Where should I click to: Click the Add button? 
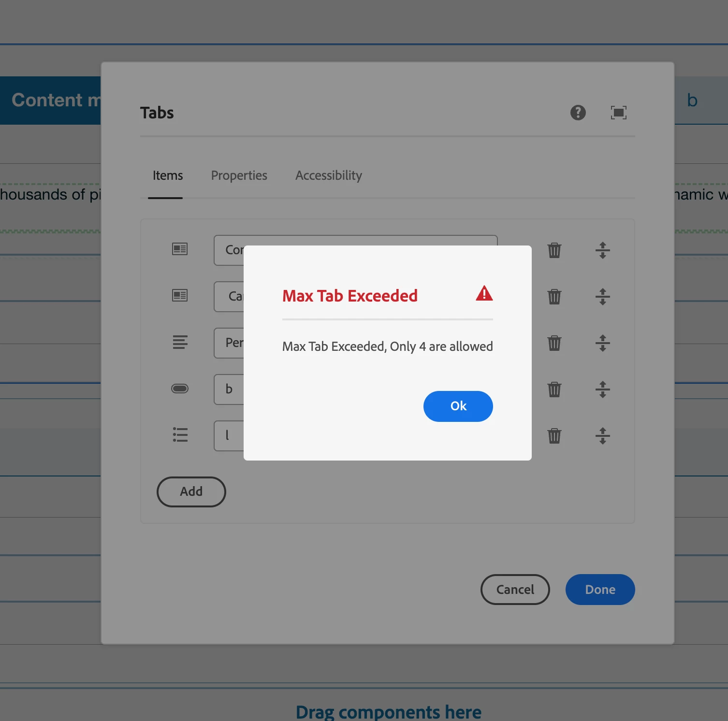pos(191,491)
